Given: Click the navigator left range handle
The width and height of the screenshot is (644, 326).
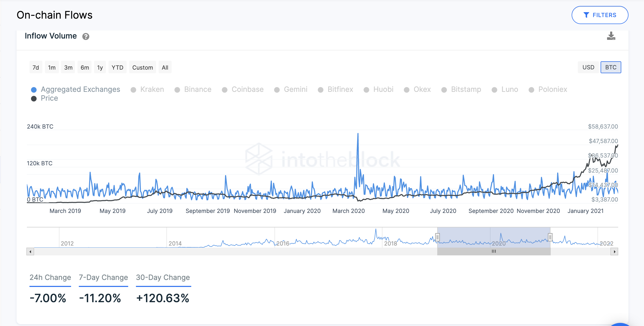Looking at the screenshot, I should point(437,237).
